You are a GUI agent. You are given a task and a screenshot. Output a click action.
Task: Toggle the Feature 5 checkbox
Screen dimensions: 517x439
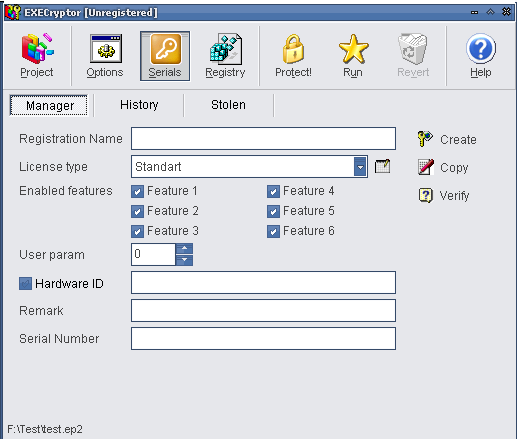pos(273,211)
